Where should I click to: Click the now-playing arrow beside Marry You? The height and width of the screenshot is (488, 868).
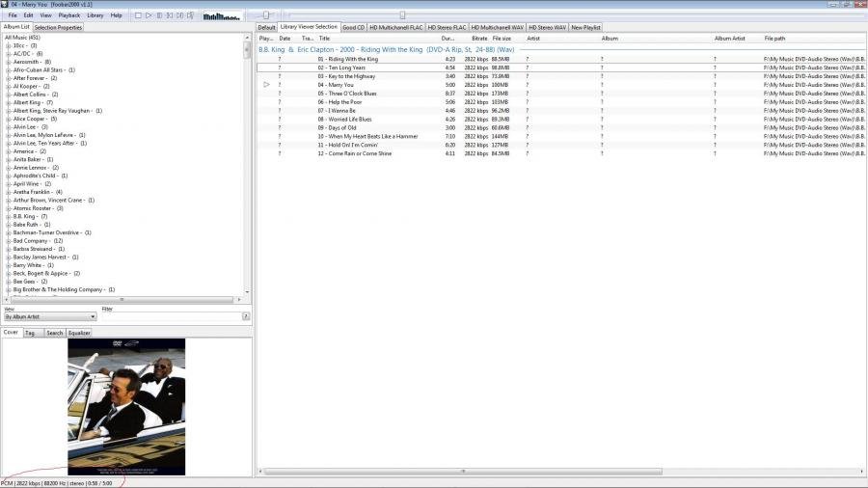[x=266, y=85]
